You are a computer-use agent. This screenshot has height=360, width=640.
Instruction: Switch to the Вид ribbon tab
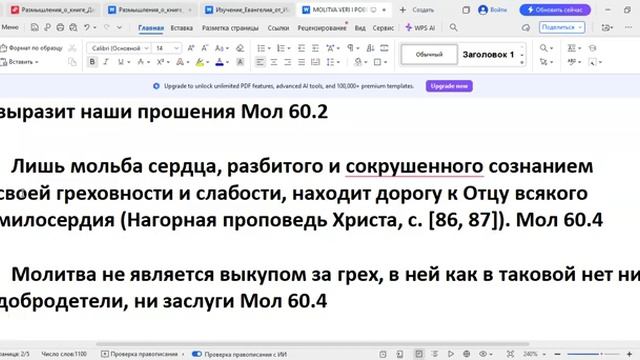click(360, 28)
